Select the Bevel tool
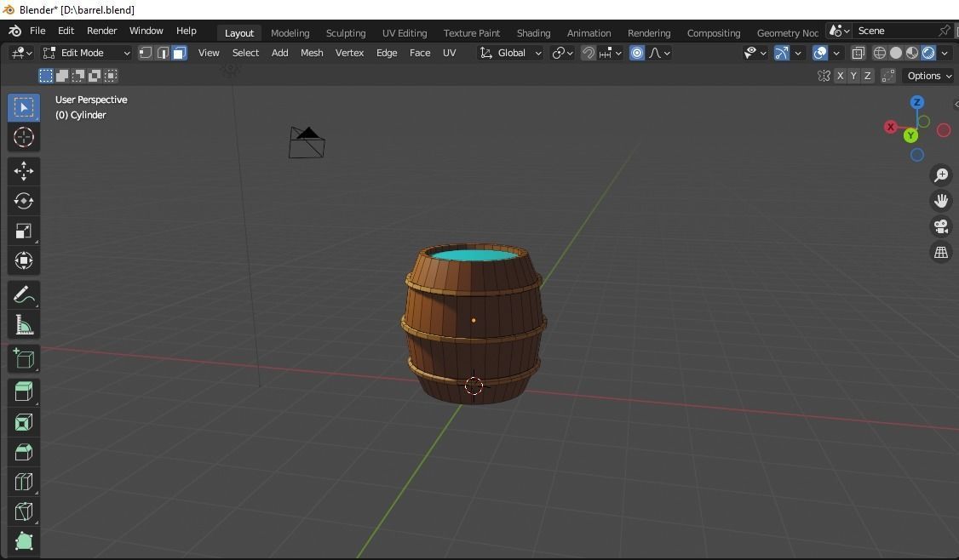 (x=23, y=452)
